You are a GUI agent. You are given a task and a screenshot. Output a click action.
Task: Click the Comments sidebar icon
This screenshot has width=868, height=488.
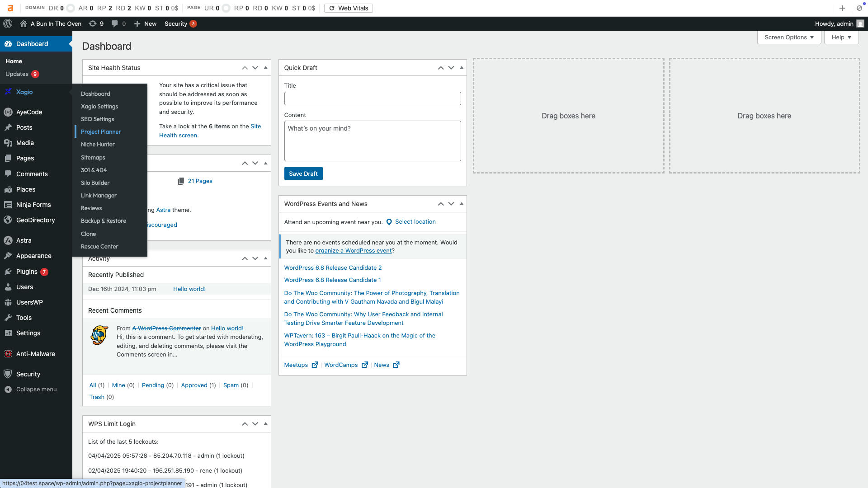pyautogui.click(x=8, y=174)
